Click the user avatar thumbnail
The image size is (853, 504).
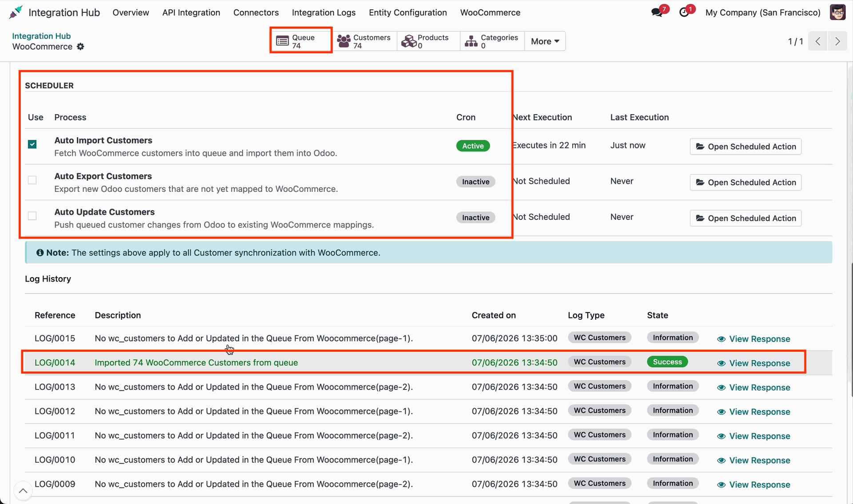(837, 12)
